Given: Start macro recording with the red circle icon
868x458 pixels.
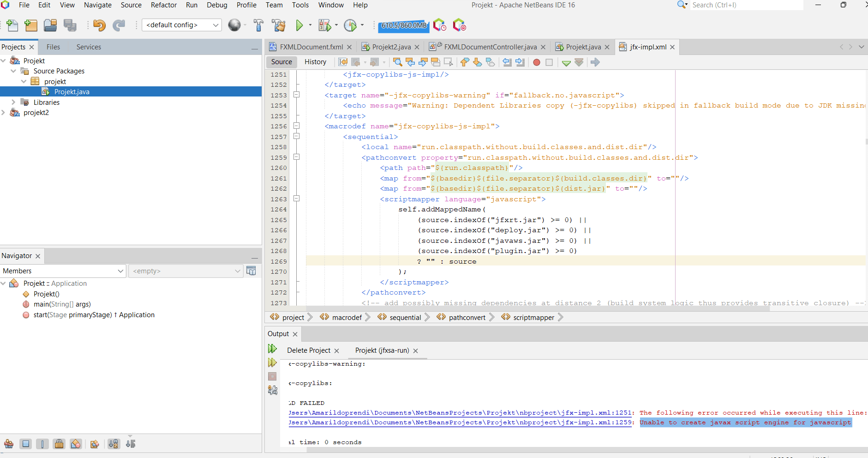Looking at the screenshot, I should 536,62.
